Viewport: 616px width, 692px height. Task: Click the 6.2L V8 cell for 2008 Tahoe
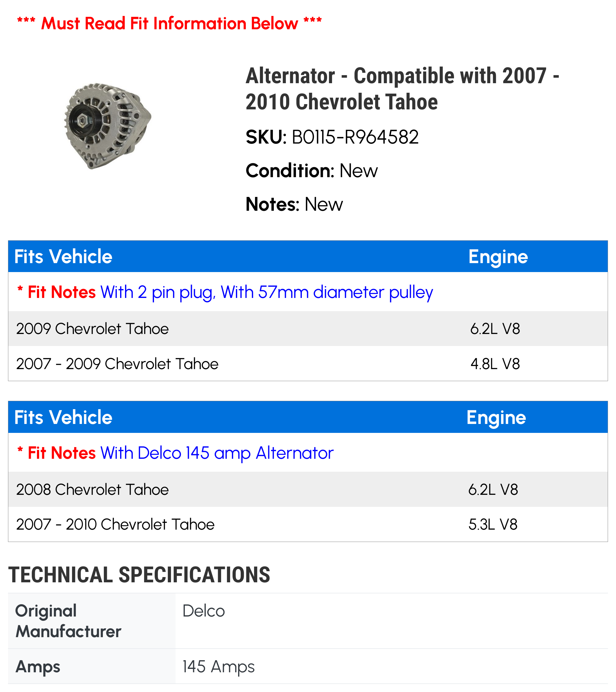(x=493, y=490)
